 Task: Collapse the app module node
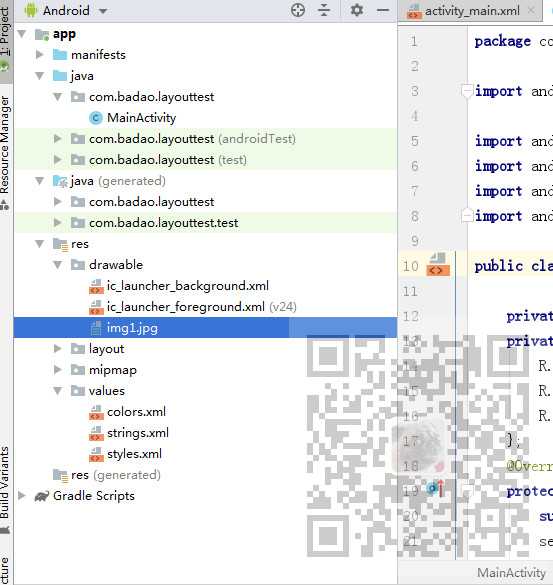(22, 34)
